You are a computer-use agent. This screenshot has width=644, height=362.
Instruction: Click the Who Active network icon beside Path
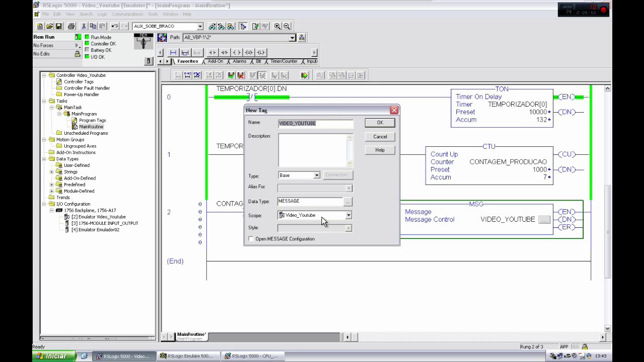coord(302,38)
